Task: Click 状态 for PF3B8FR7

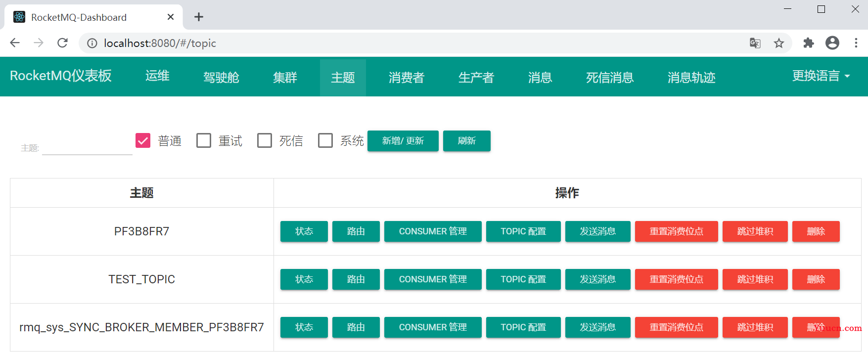Action: tap(304, 231)
